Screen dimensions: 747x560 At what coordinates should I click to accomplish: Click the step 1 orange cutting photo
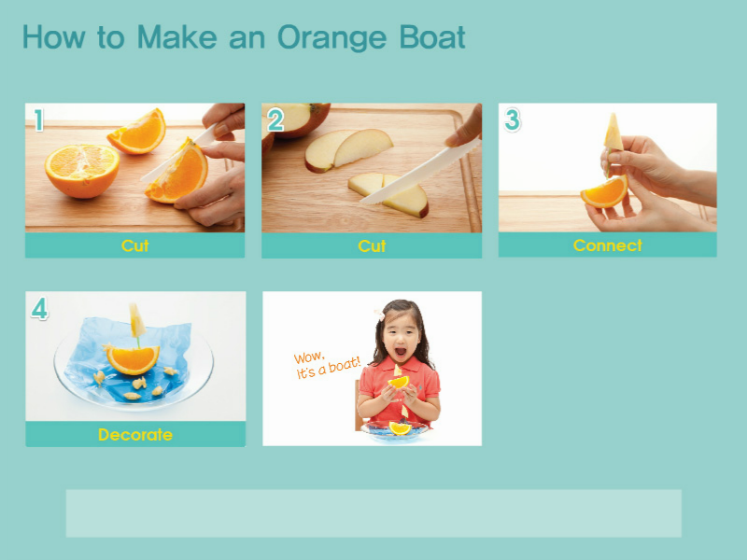pyautogui.click(x=134, y=168)
